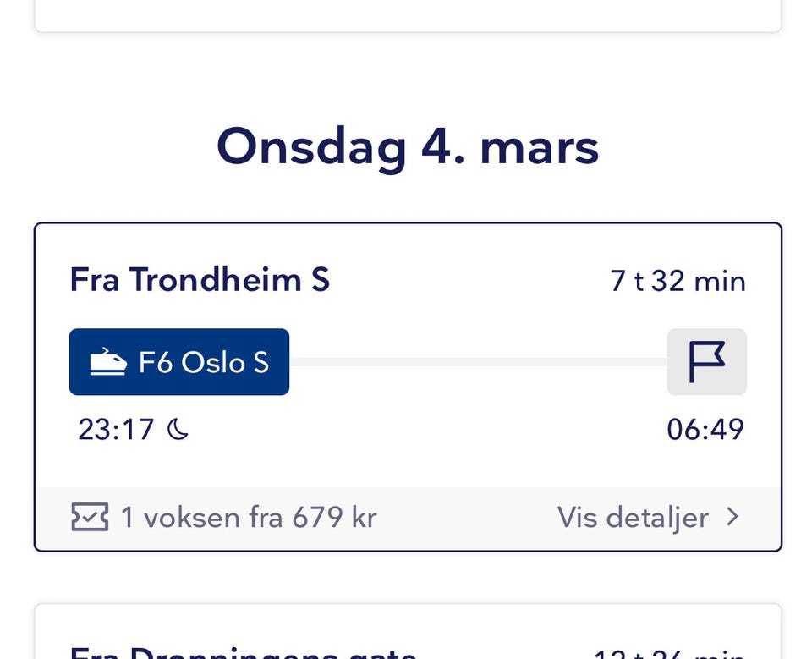Click the moon night-departure icon
Viewport: 812px width, 659px height.
pyautogui.click(x=178, y=430)
